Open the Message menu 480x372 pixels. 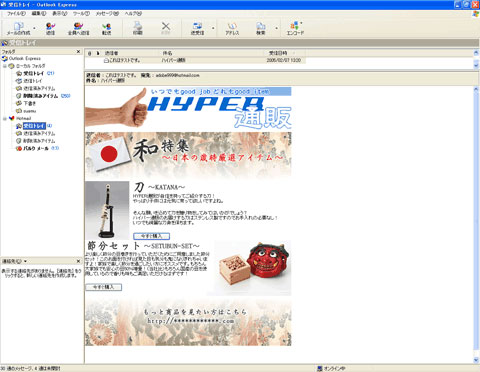coord(107,13)
